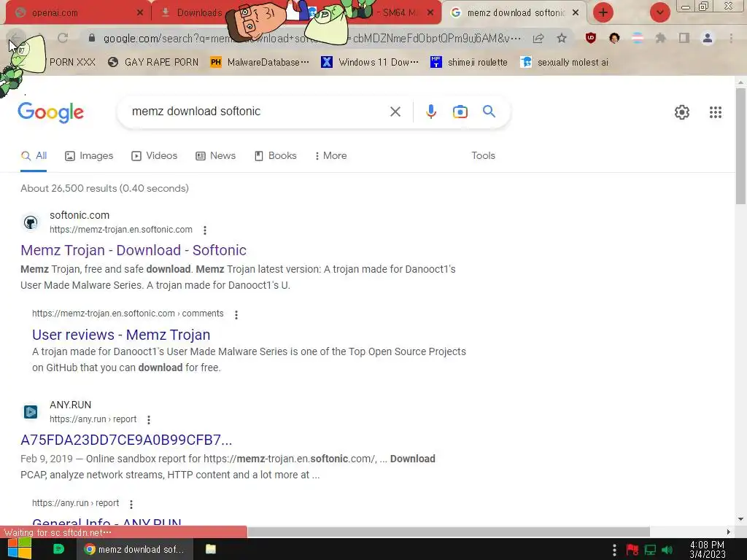Select the News results tab
747x560 pixels.
click(216, 156)
